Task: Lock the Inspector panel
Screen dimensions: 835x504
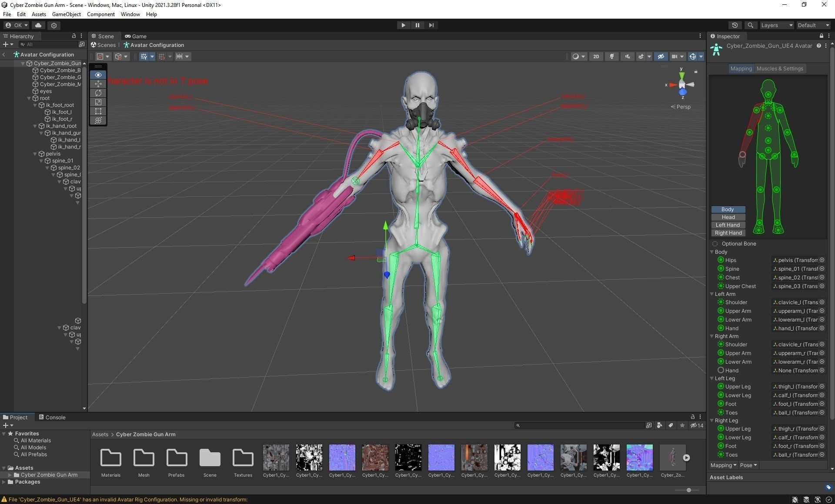Action: [x=821, y=36]
